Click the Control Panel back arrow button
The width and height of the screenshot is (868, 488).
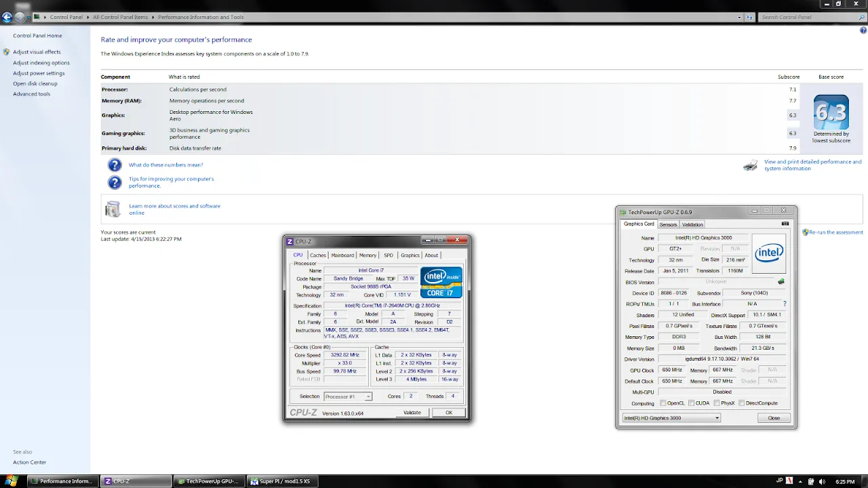7,17
